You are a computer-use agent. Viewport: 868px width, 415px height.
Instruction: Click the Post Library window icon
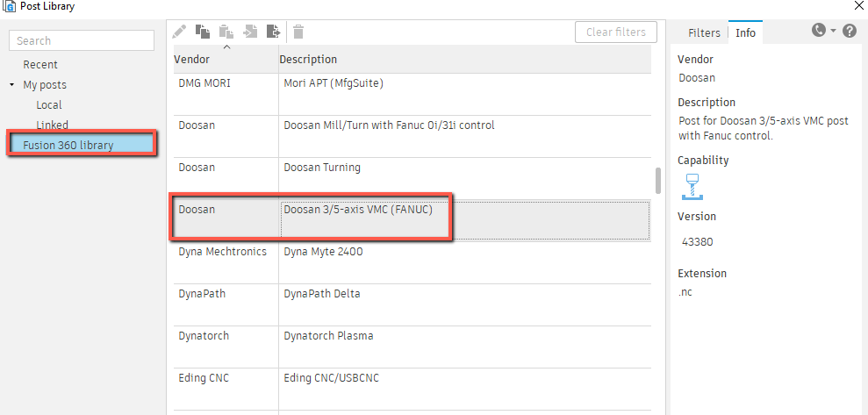[9, 7]
